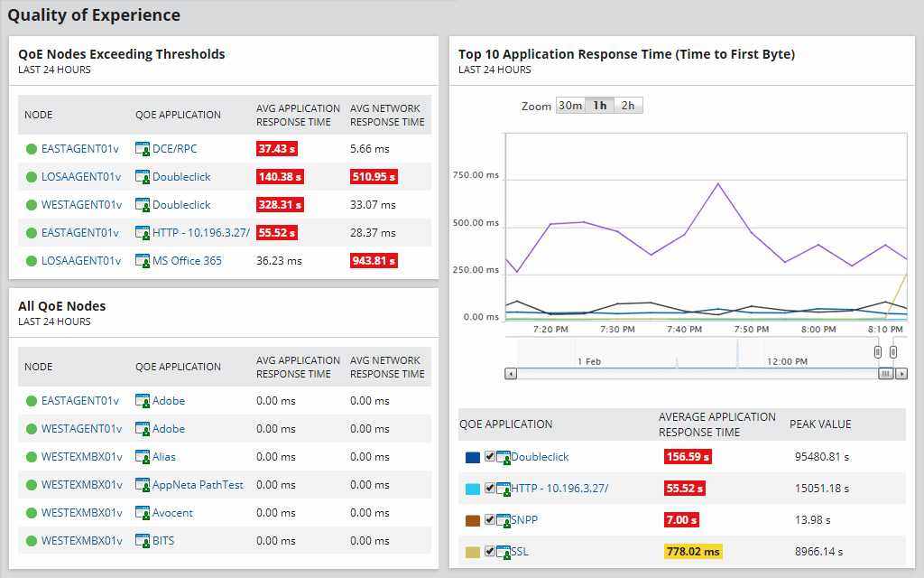Screen dimensions: 924x578
Task: Click the right scroll arrow below the chart
Action: 901,372
